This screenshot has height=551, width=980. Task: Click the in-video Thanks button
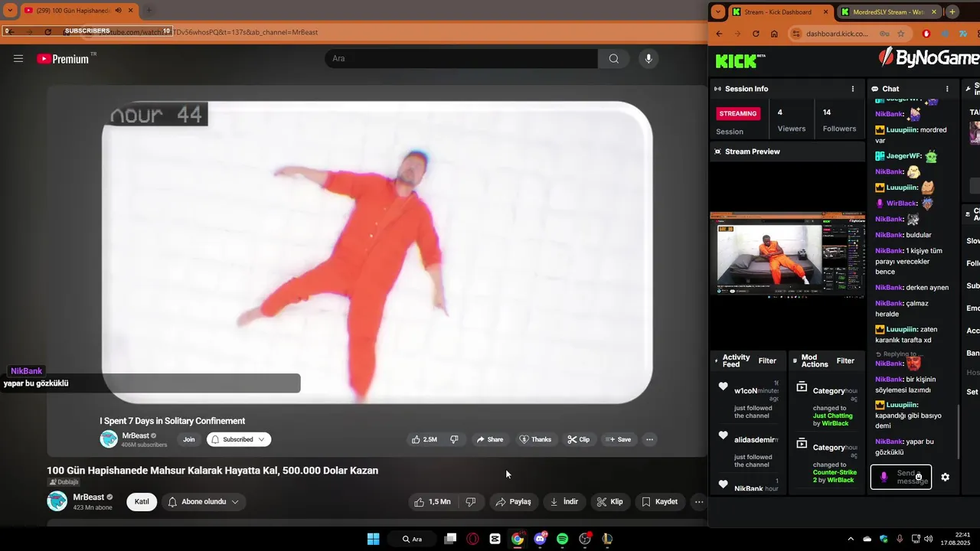coord(535,439)
